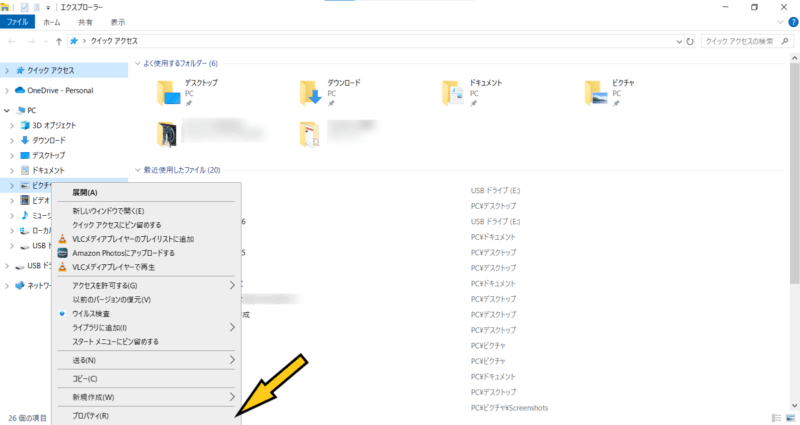Collapse the PC tree node
The width and height of the screenshot is (800, 425).
point(8,110)
